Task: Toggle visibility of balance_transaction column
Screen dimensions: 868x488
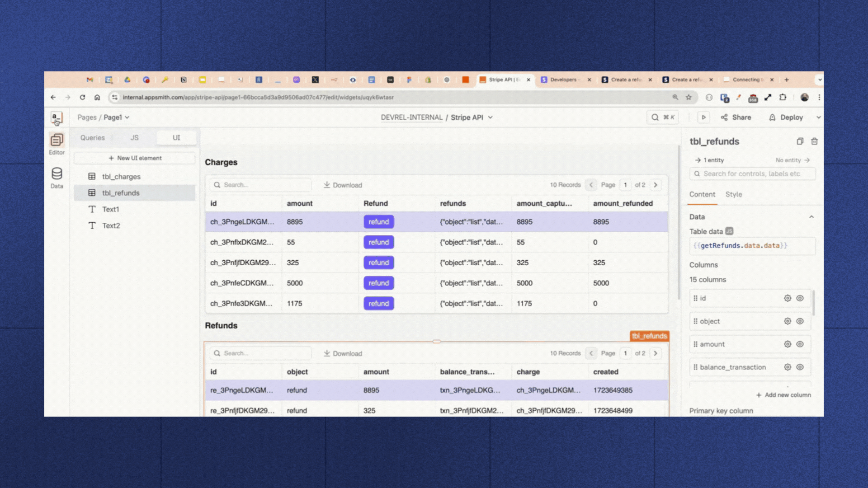Action: click(x=801, y=367)
